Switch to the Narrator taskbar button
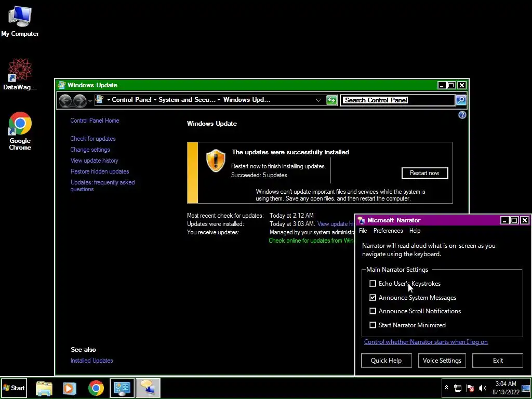 point(148,388)
